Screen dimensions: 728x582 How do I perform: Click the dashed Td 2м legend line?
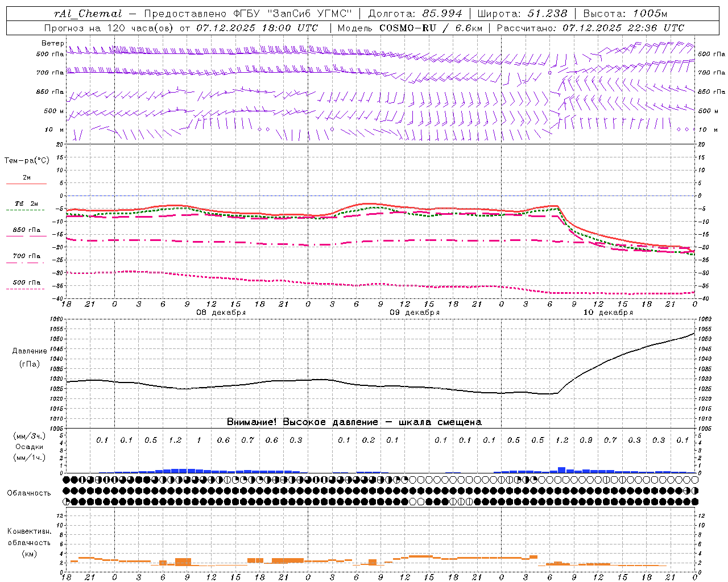tap(25, 210)
